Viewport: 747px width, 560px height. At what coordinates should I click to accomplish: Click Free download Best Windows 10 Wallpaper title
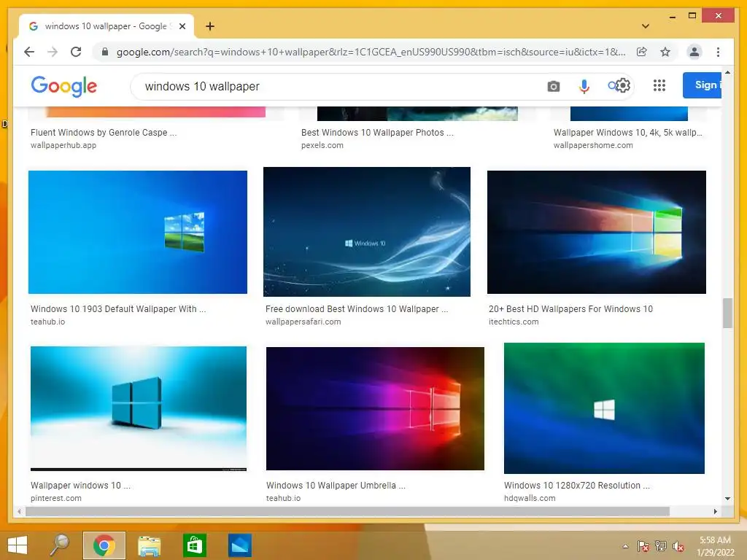tap(356, 308)
